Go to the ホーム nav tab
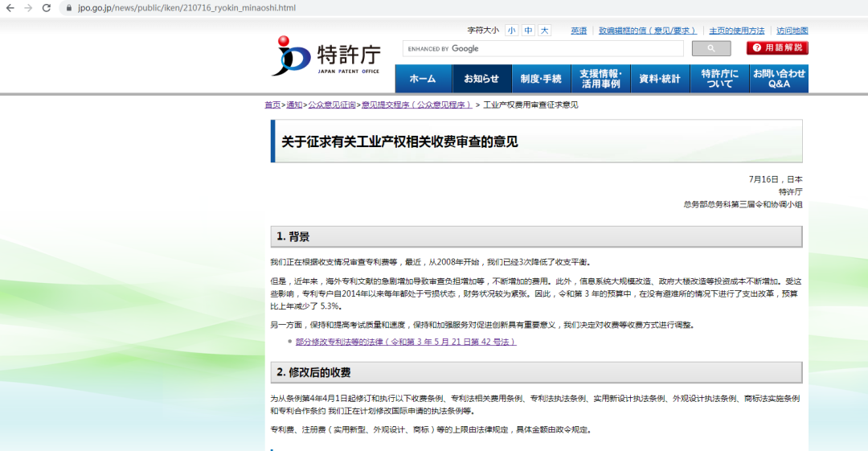This screenshot has height=451, width=868. point(423,79)
